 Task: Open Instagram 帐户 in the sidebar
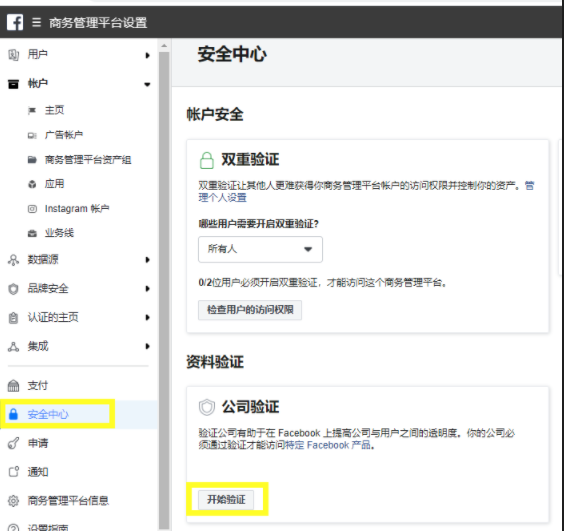coord(77,209)
